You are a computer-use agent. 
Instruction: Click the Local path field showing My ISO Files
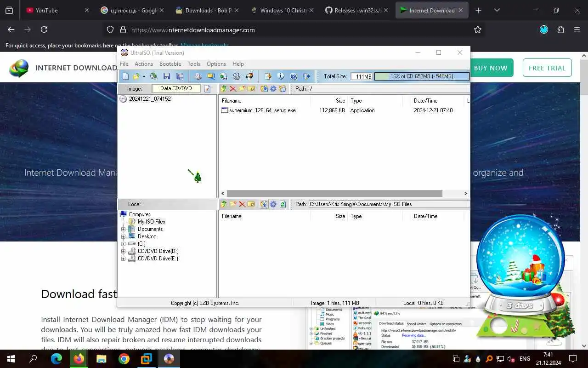[x=389, y=204]
